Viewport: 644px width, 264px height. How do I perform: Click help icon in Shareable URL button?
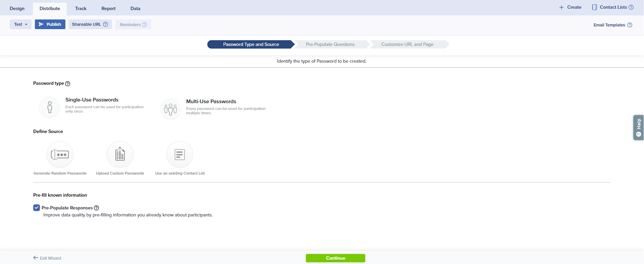(x=106, y=24)
